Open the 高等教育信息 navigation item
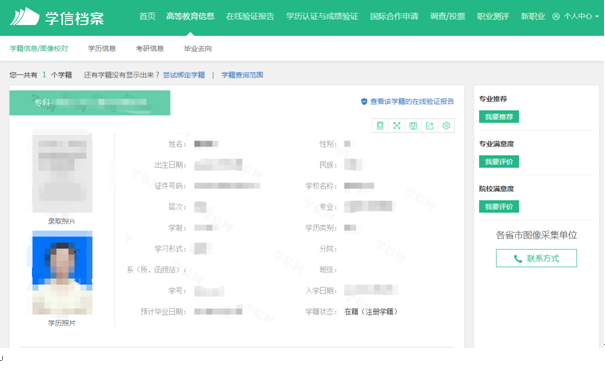The height and width of the screenshot is (371, 605). point(190,16)
